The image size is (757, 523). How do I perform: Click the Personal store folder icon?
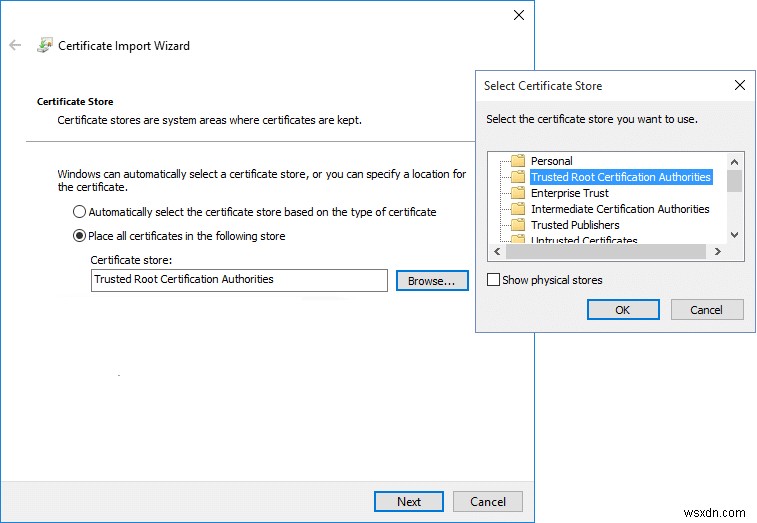pyautogui.click(x=518, y=161)
